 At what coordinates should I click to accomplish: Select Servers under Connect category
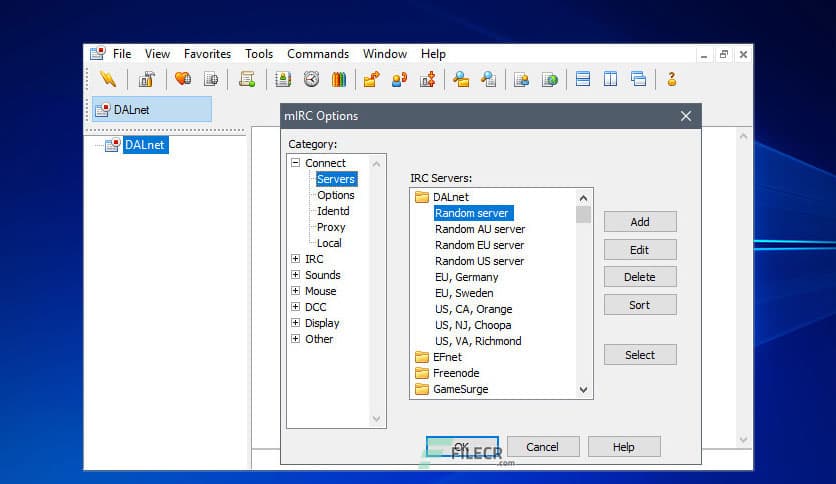click(x=336, y=179)
